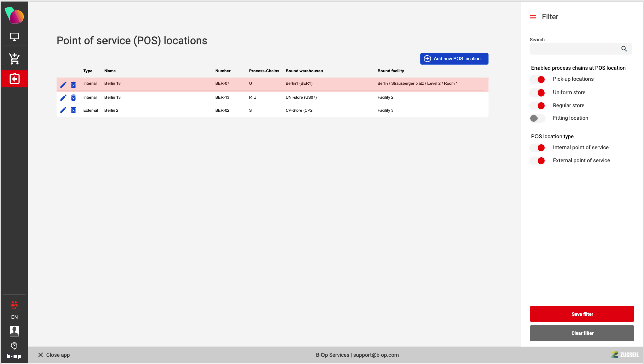Click the app logo at top left
644x364 pixels.
[x=14, y=16]
